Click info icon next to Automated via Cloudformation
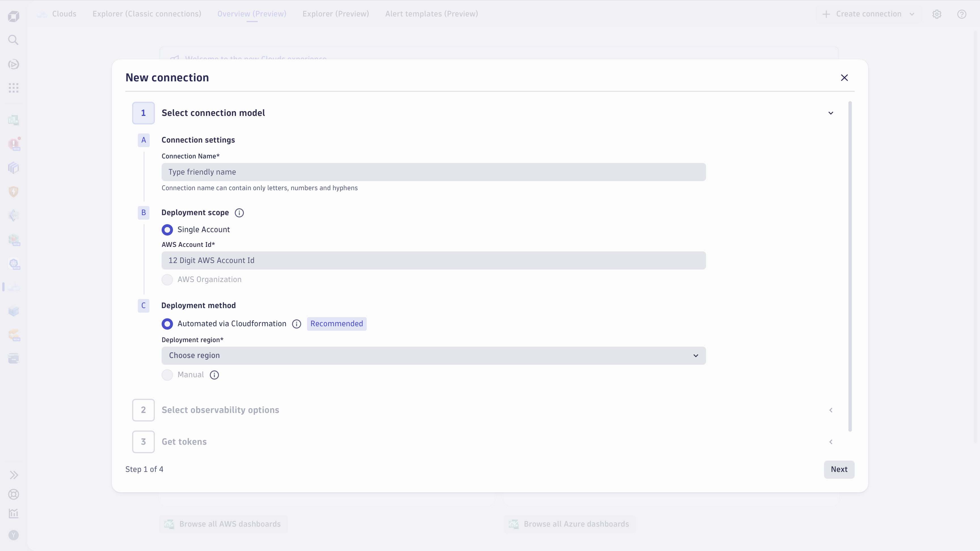 pyautogui.click(x=296, y=324)
